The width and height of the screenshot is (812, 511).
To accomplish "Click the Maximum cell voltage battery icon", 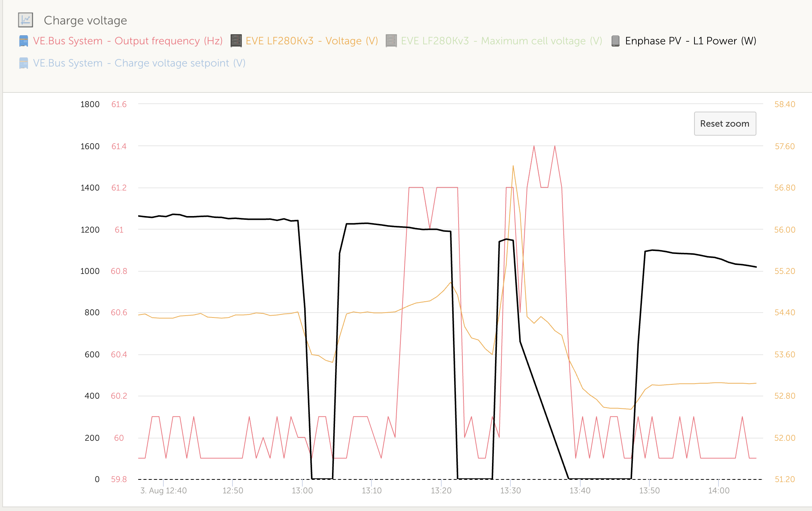I will (391, 41).
